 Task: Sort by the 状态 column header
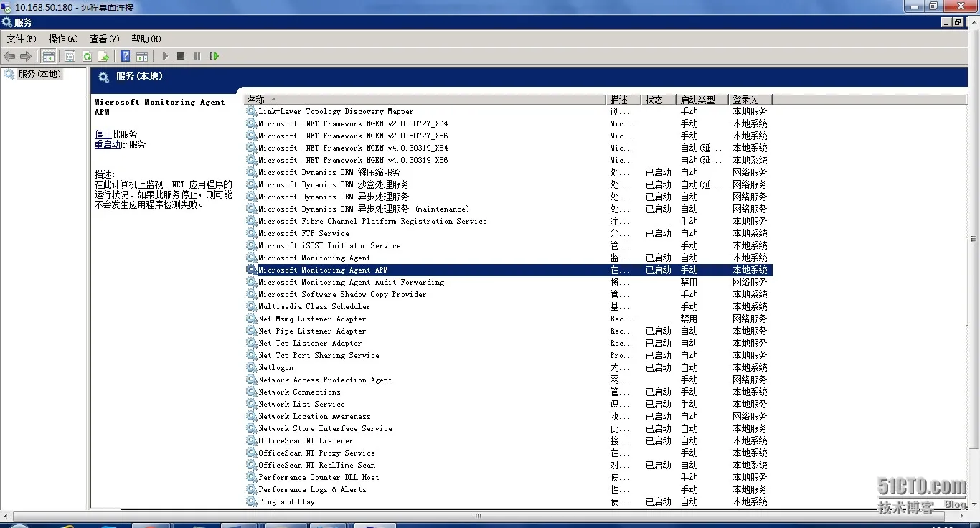tap(659, 100)
